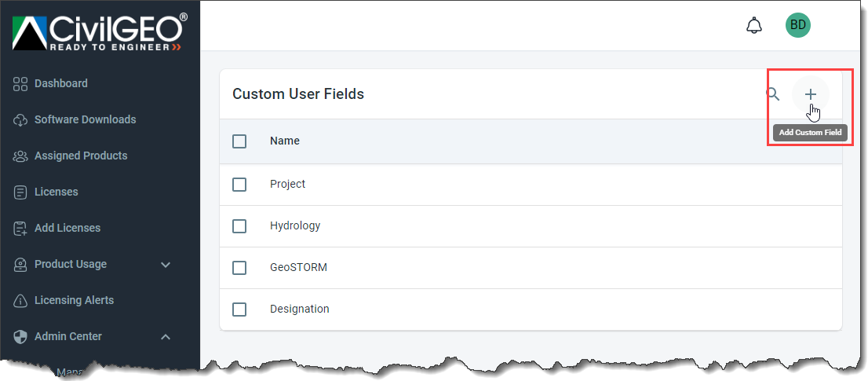Image resolution: width=868 pixels, height=381 pixels.
Task: Open Licensing Alerts page
Action: [75, 300]
